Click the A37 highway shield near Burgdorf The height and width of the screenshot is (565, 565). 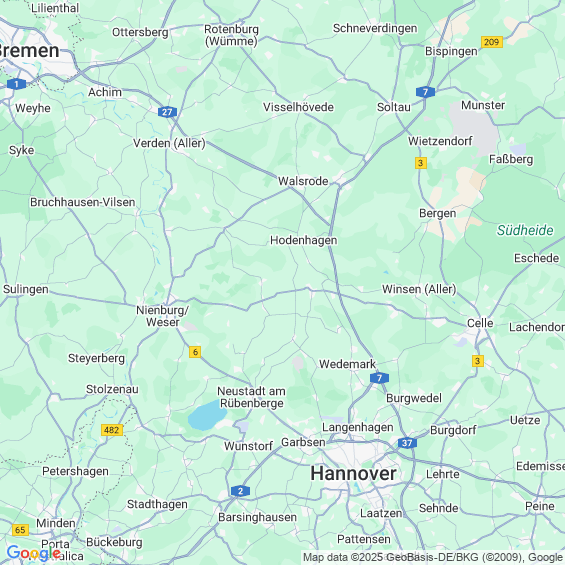[x=407, y=443]
